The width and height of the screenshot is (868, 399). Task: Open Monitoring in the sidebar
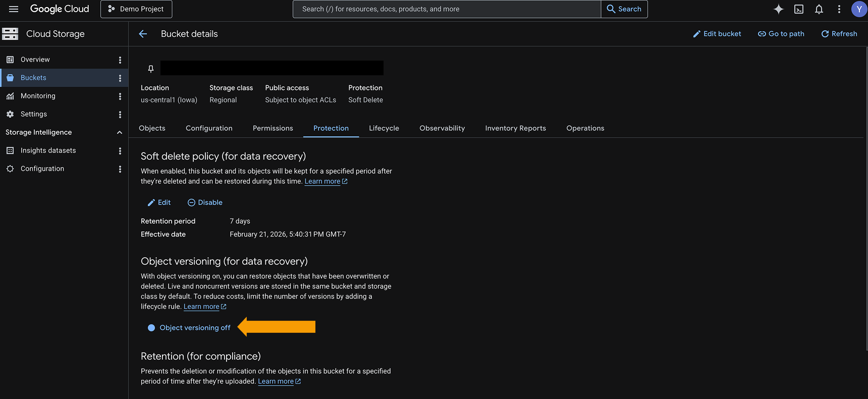[x=38, y=96]
